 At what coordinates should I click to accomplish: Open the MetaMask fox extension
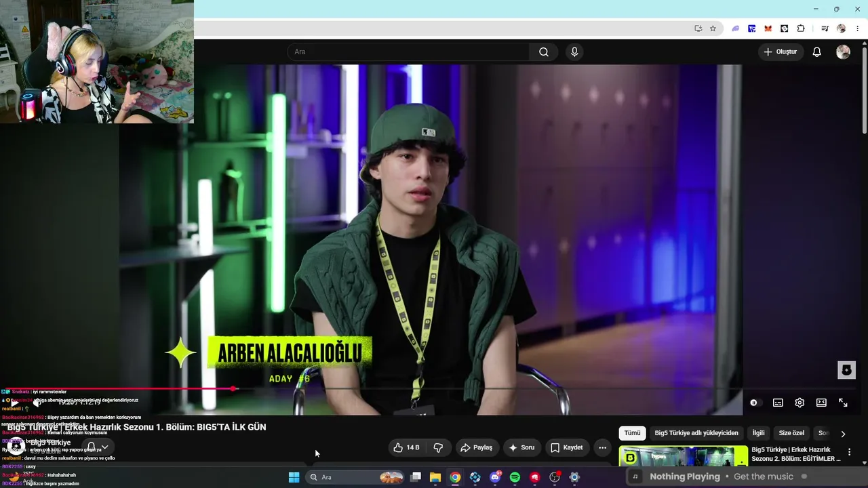click(x=768, y=28)
